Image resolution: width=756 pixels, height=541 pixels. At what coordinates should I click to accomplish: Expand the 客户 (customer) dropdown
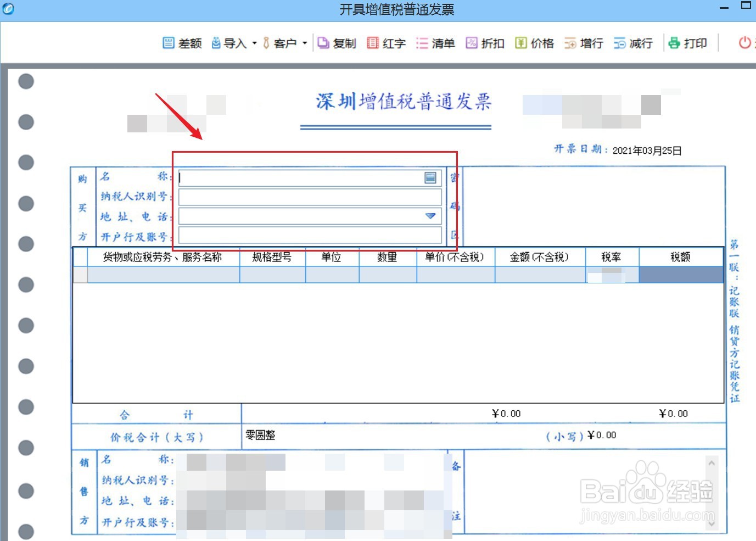[305, 43]
